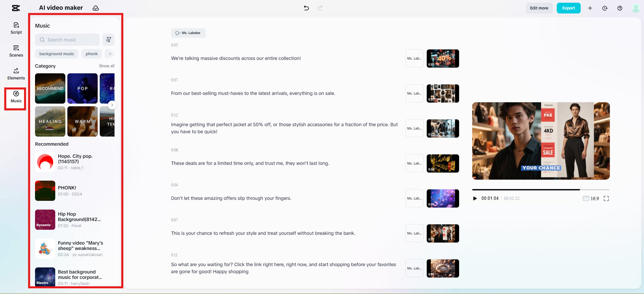This screenshot has height=294, width=644.
Task: Select the phonk tag
Action: coord(92,54)
